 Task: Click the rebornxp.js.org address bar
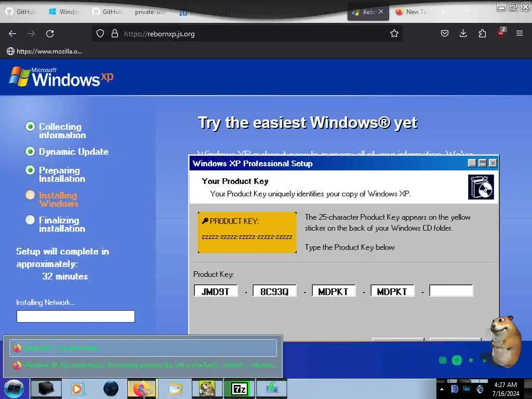248,34
